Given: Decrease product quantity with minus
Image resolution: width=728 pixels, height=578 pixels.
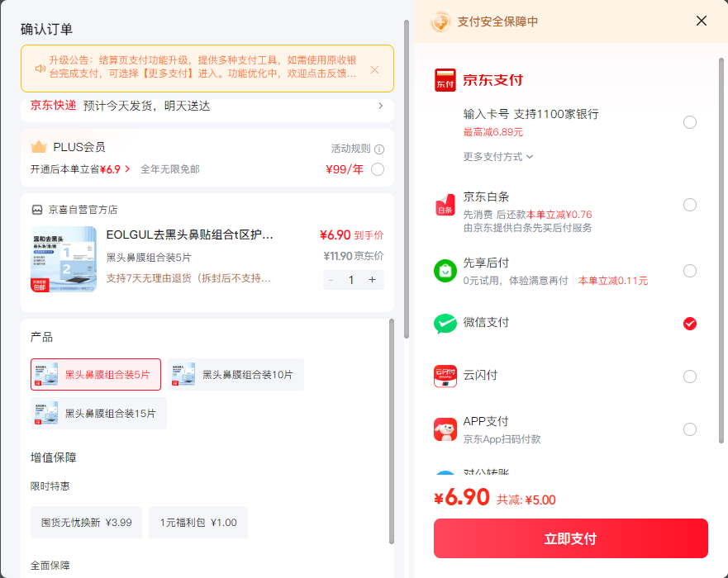Looking at the screenshot, I should [331, 280].
